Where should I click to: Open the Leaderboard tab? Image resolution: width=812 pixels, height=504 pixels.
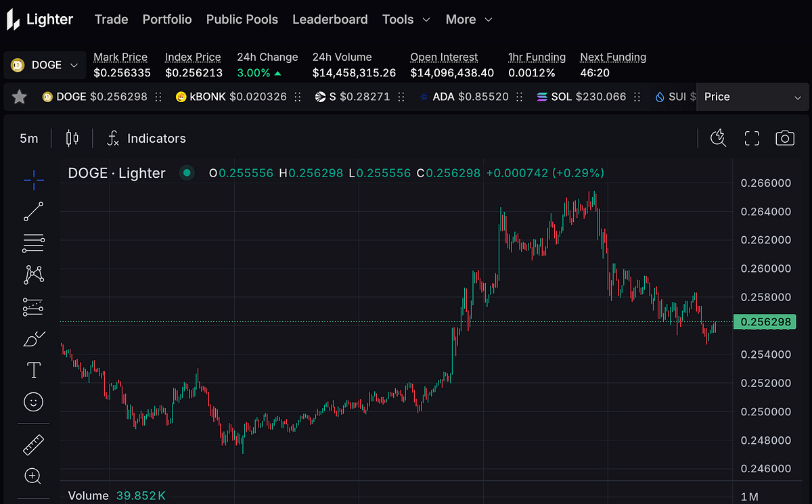[x=330, y=20]
